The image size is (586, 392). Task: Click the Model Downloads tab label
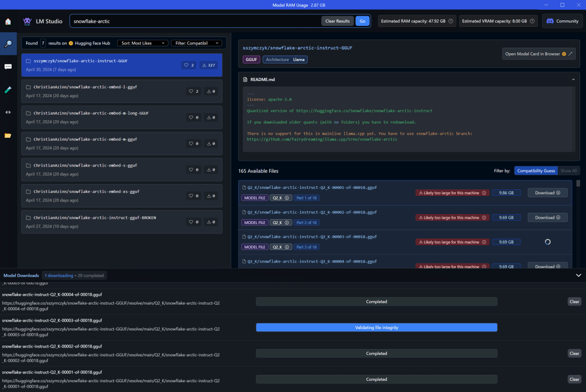[21, 275]
